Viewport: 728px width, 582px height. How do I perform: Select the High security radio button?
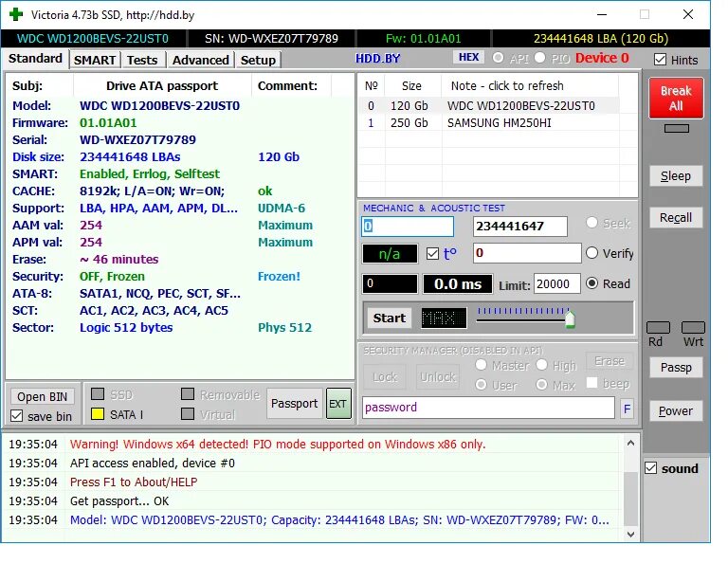tap(541, 365)
